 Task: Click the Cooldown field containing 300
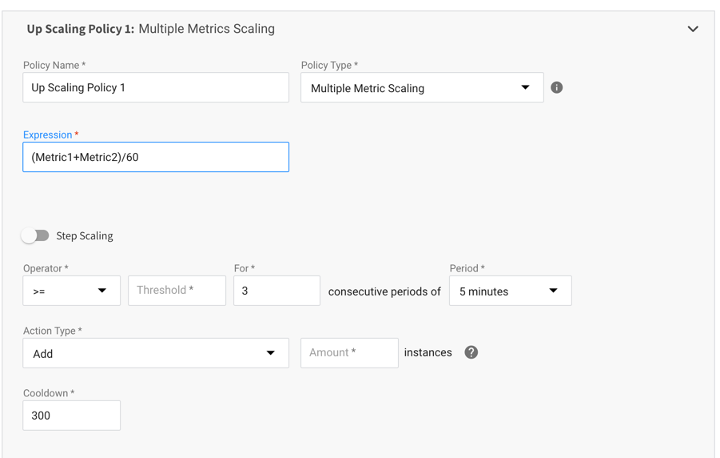point(71,415)
